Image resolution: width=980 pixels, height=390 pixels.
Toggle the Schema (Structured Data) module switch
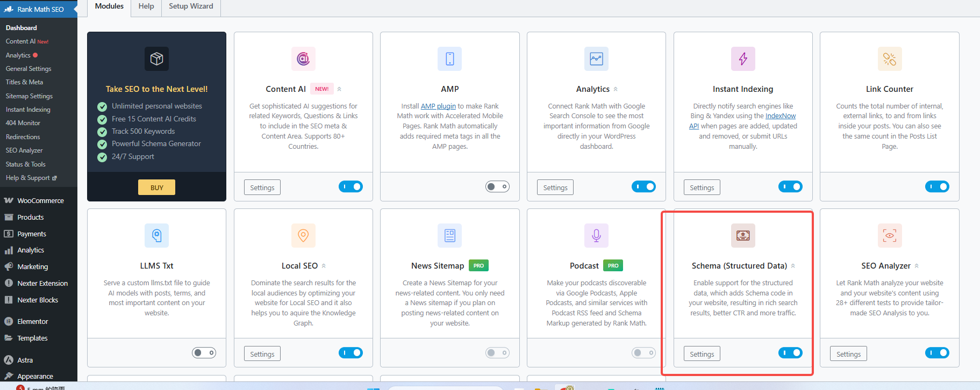point(790,352)
